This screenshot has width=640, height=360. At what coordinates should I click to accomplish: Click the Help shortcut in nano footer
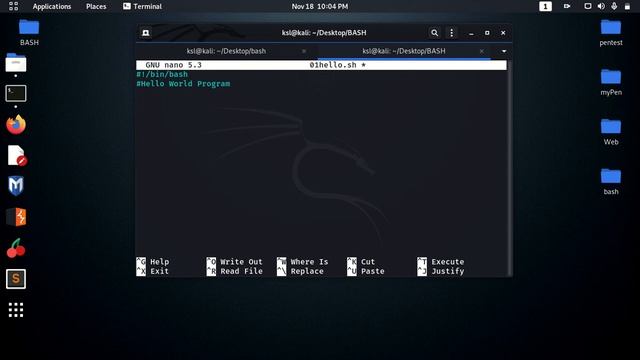pos(159,262)
